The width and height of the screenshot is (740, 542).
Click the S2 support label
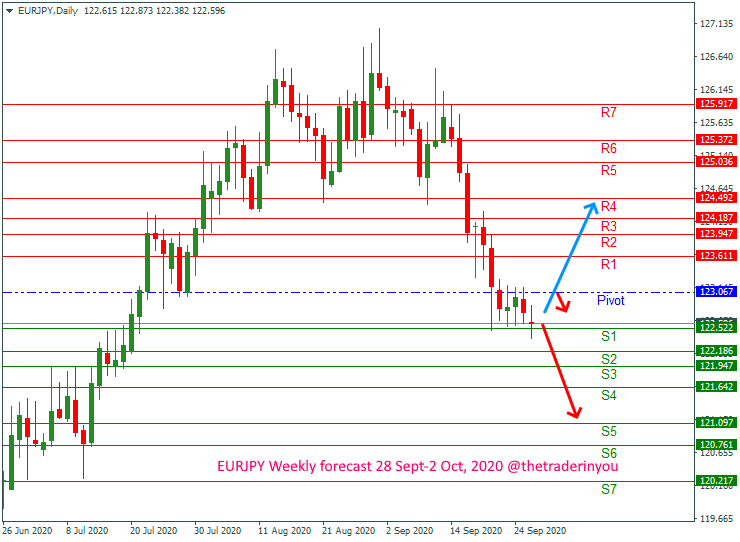(x=608, y=359)
